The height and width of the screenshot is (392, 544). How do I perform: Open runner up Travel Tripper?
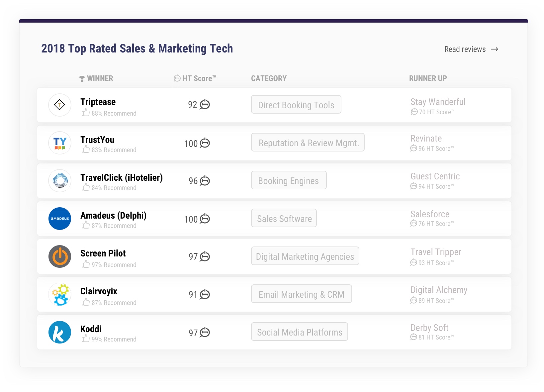(436, 252)
